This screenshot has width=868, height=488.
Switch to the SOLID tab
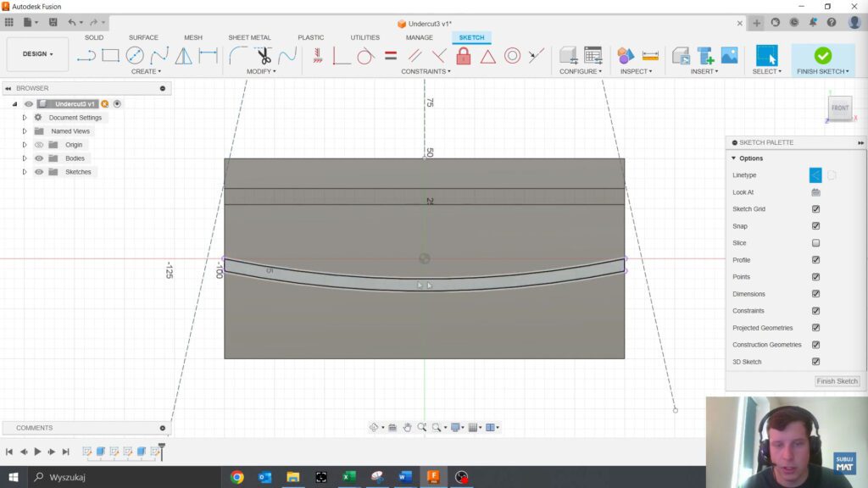click(94, 37)
